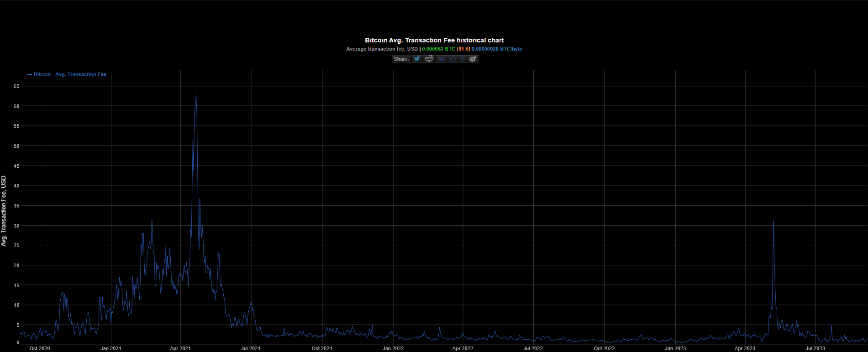Click the green 0.000062 BTC value

click(x=438, y=49)
